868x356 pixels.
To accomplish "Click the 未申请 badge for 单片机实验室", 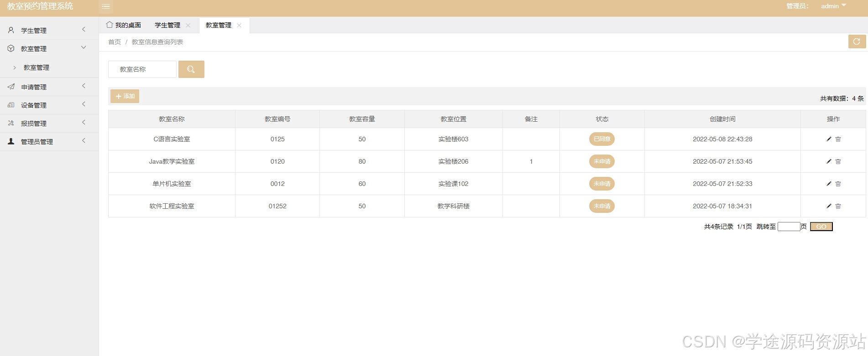I will (602, 184).
